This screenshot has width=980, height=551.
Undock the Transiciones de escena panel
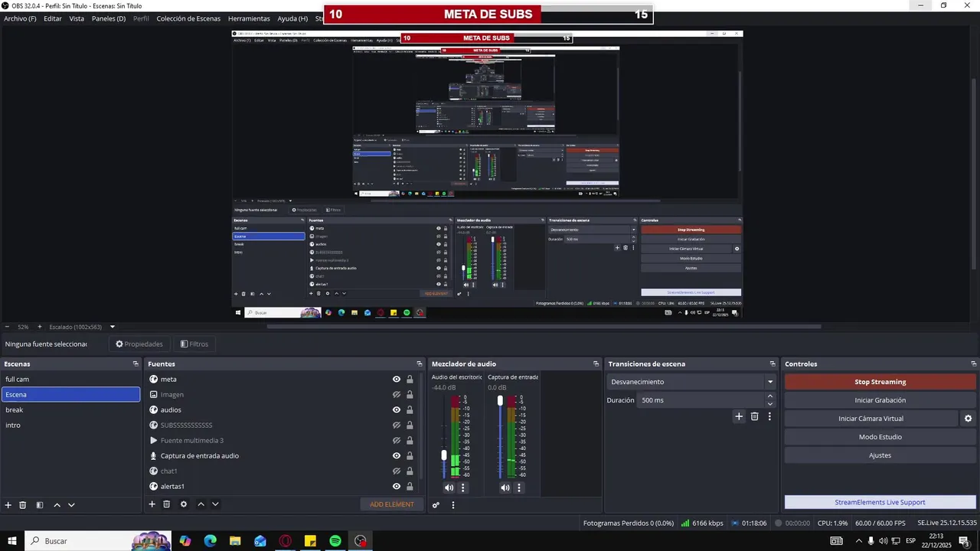click(x=773, y=364)
